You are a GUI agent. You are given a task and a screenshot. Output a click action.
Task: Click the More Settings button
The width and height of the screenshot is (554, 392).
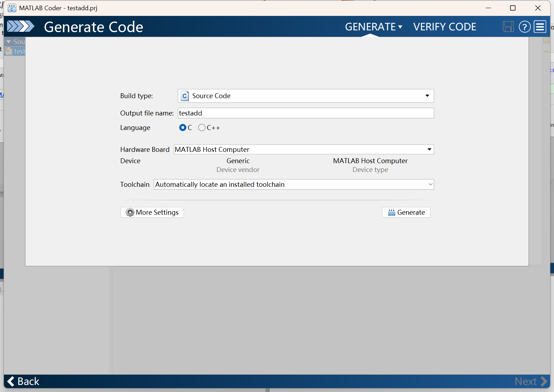click(152, 212)
